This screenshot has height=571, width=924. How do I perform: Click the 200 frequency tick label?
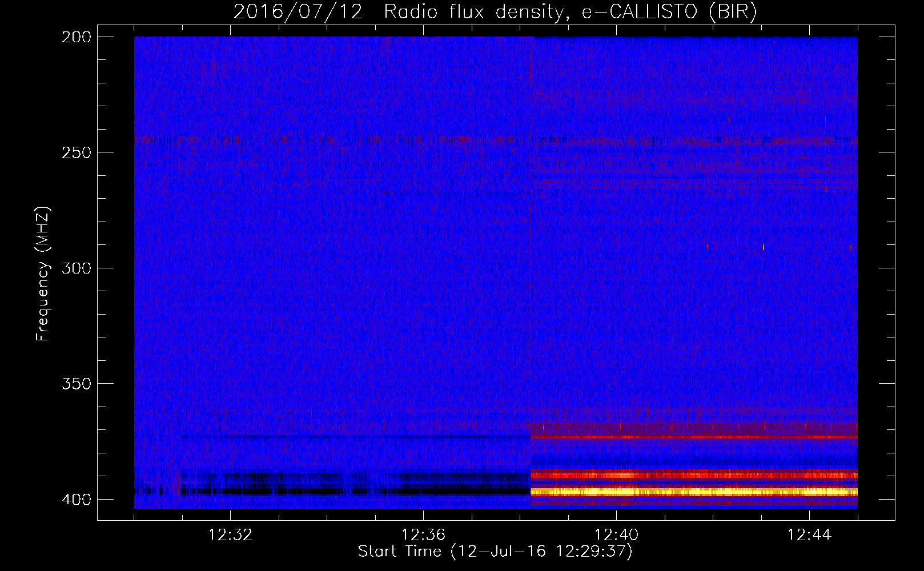(77, 37)
